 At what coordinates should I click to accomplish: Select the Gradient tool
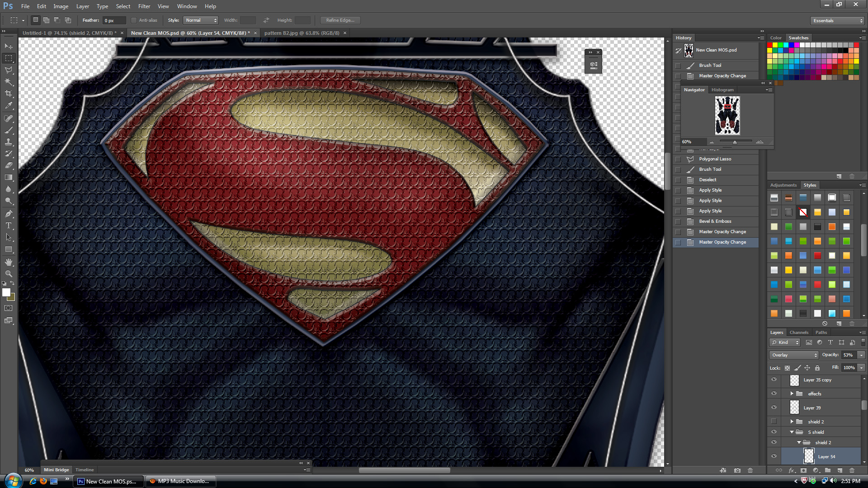(x=9, y=177)
